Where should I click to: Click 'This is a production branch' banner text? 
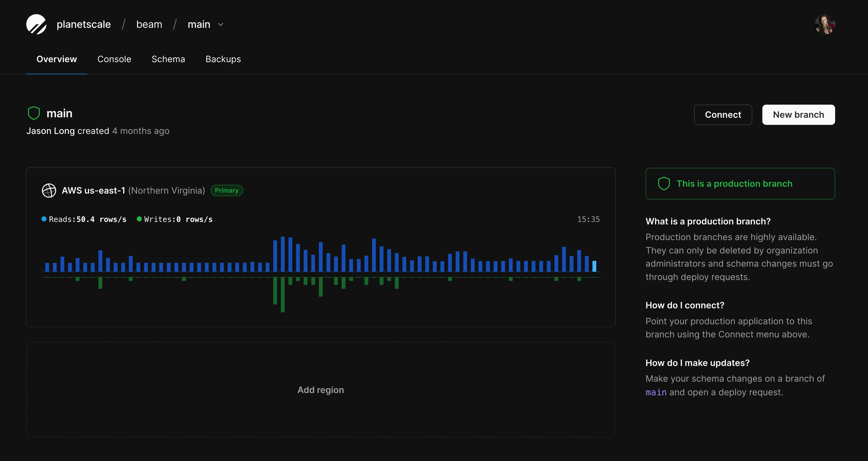coord(735,184)
